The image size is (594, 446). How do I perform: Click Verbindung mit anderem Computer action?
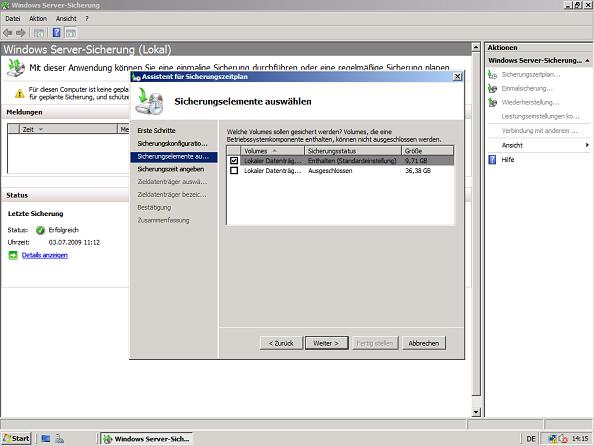point(539,131)
